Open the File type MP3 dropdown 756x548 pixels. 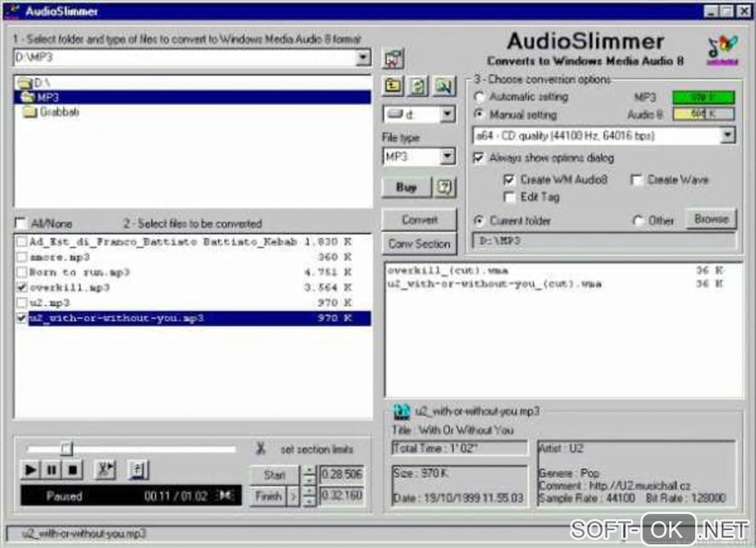coord(448,156)
